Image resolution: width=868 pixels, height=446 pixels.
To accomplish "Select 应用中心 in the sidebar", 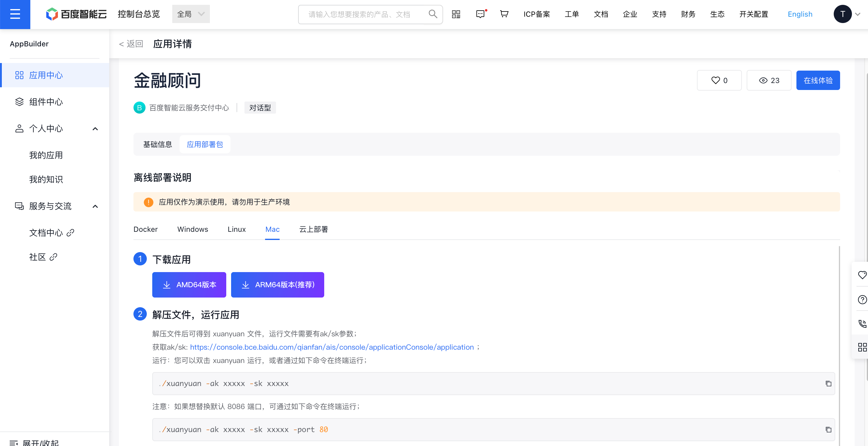I will pos(55,75).
